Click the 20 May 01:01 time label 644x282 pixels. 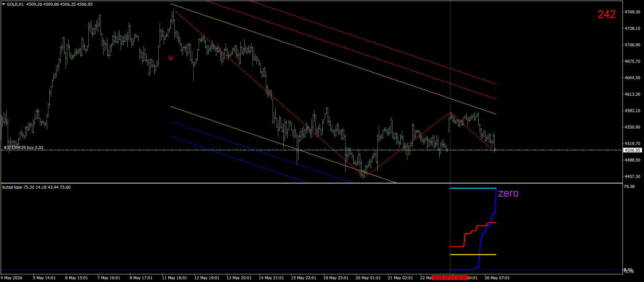coord(368,278)
